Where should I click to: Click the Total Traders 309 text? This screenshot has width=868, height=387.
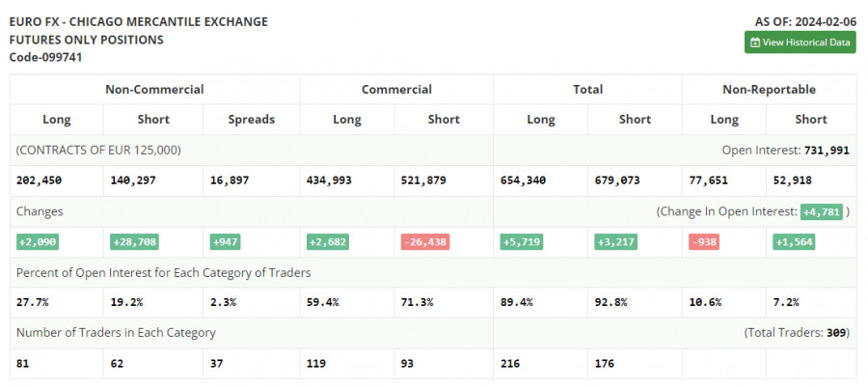point(796,332)
